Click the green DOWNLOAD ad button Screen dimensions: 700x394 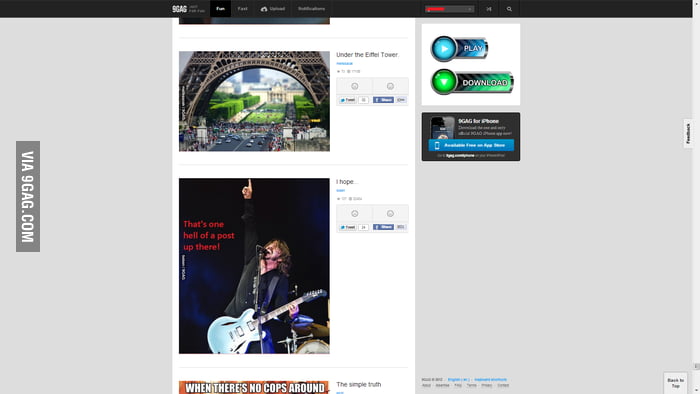point(472,82)
